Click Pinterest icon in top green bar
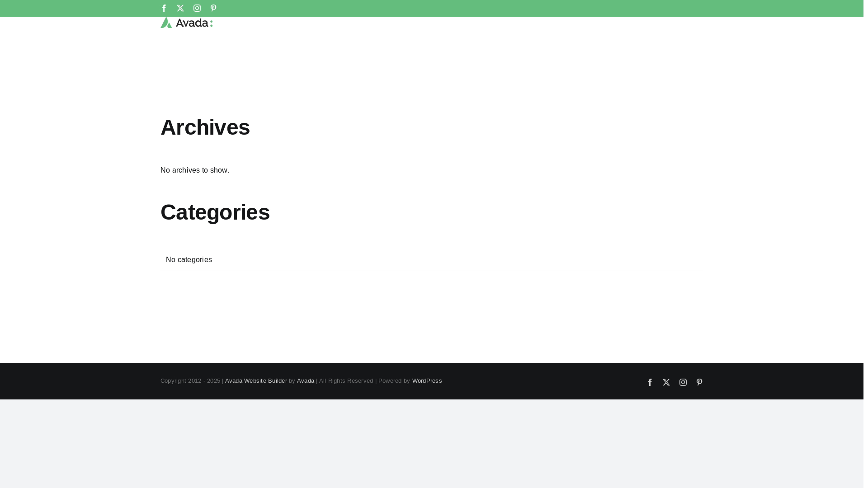Screen dimensions: 868x488 [213, 8]
